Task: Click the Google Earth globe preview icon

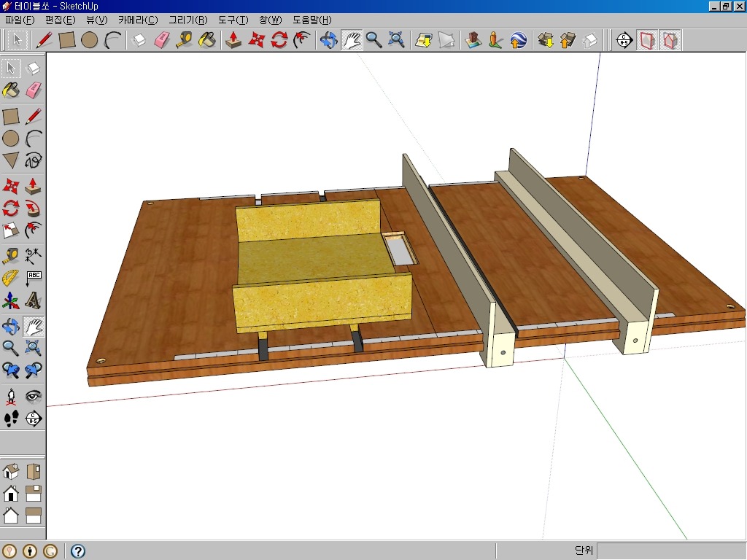Action: click(519, 40)
